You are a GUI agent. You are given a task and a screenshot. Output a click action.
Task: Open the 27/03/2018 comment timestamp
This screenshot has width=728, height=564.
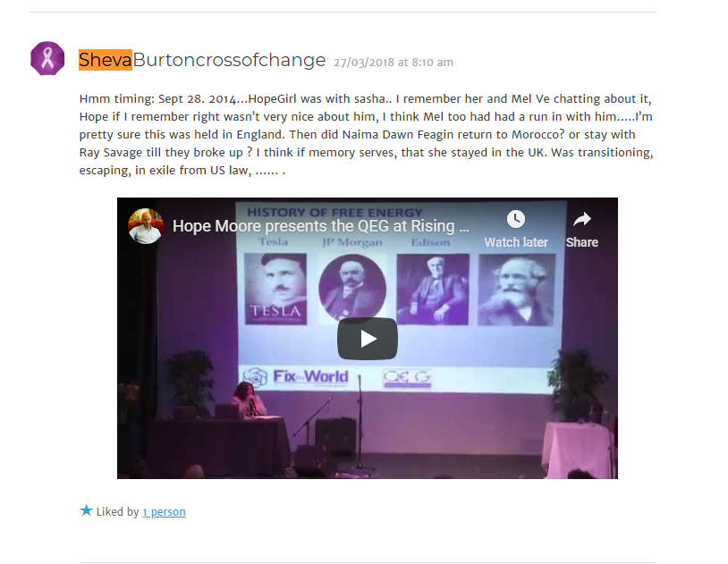pos(394,63)
